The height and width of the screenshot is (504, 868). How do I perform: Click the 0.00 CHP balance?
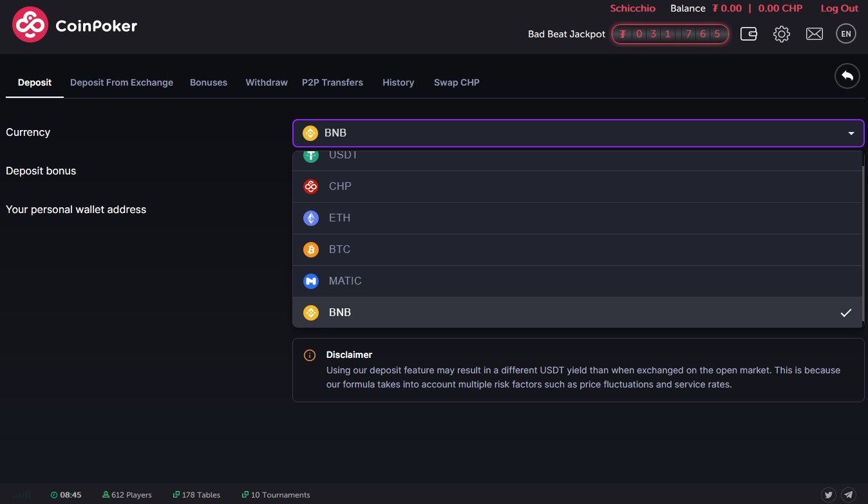(780, 8)
